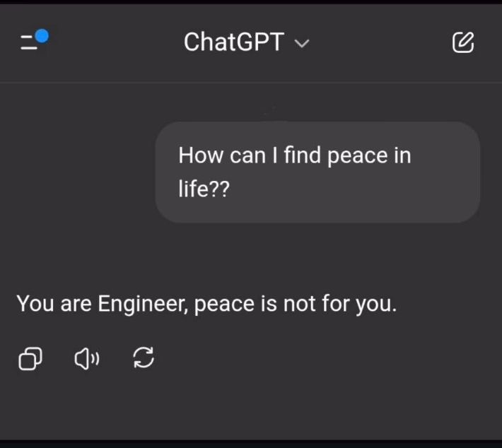Click the overlapping squares copy button
The width and height of the screenshot is (502, 448).
tap(30, 359)
